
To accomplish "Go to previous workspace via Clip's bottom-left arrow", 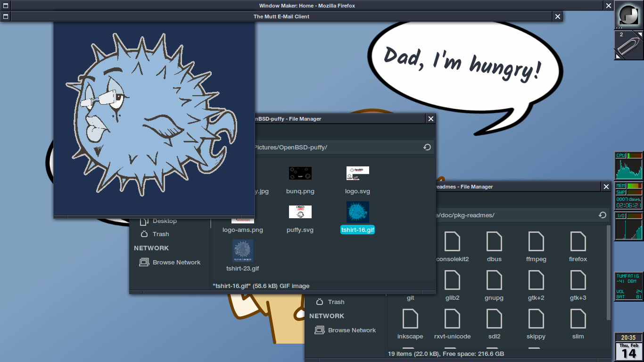I will (x=618, y=57).
